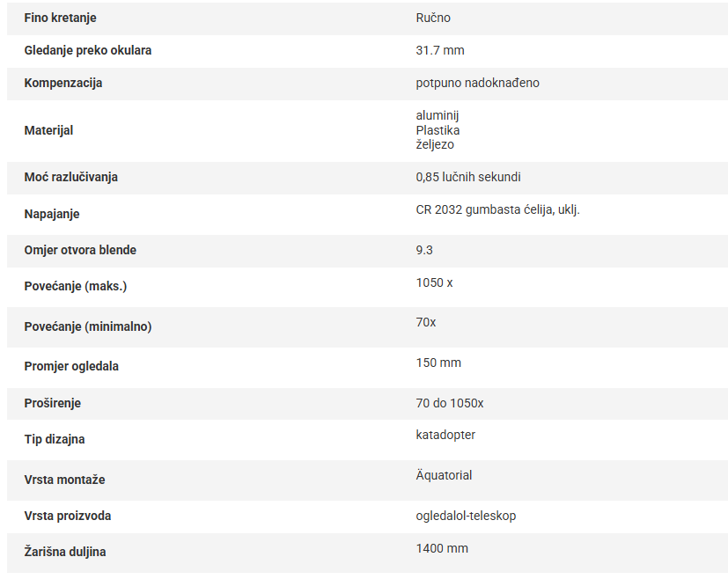Click the 'Materijal' row label

48,130
